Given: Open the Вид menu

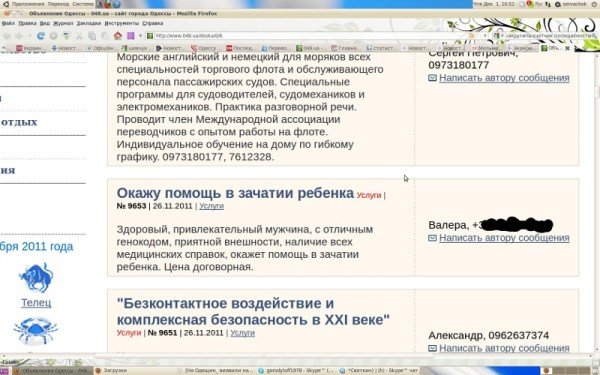Looking at the screenshot, I should (x=45, y=23).
